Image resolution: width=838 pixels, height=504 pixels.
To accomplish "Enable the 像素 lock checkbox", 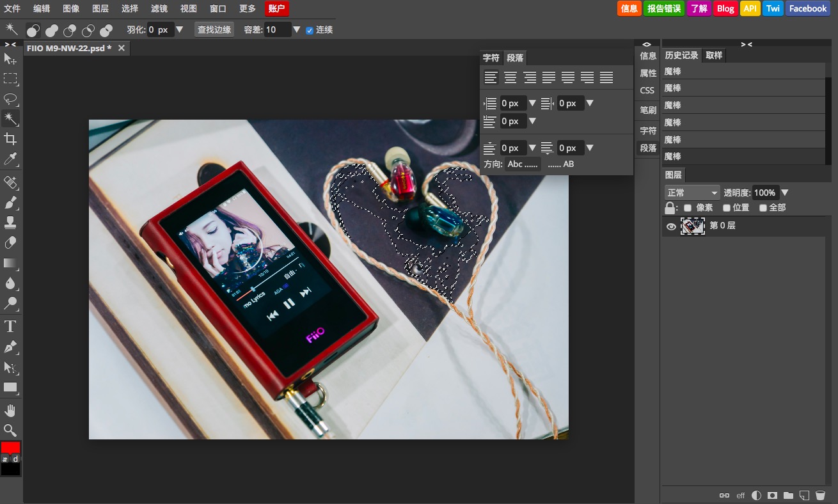I will pyautogui.click(x=688, y=208).
